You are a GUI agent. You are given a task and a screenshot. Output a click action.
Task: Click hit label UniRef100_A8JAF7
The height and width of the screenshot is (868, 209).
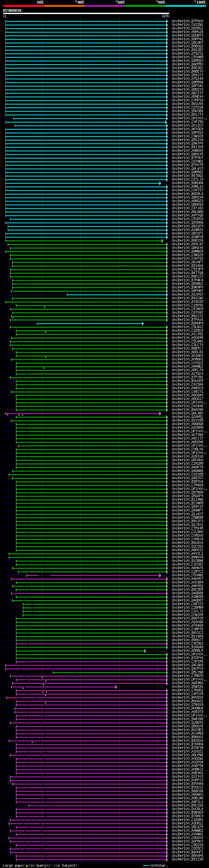point(187,262)
